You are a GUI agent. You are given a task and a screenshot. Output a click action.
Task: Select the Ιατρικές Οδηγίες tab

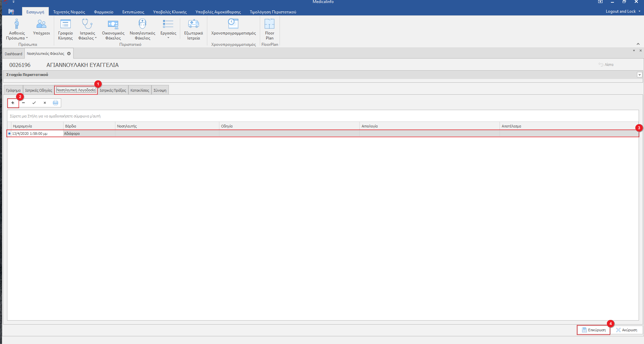pos(38,90)
